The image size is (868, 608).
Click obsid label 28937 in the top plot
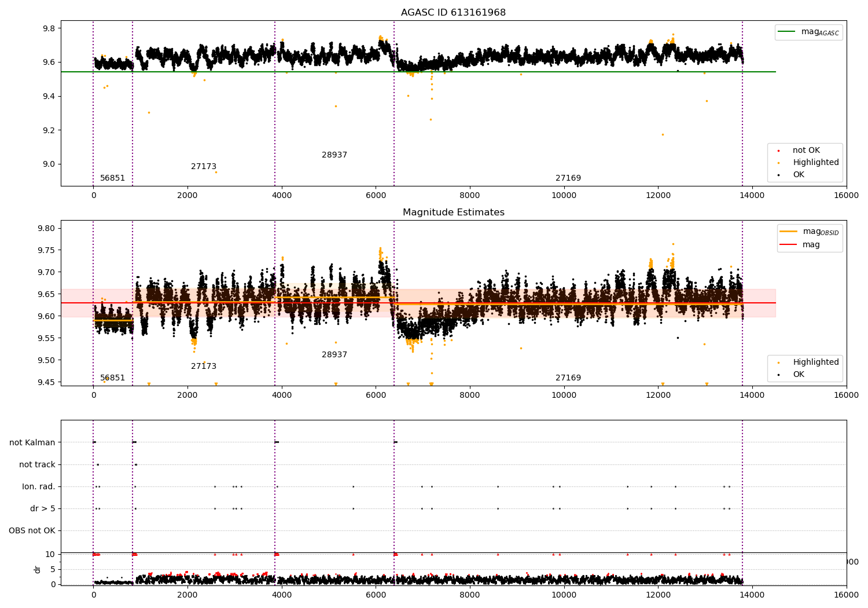334,155
